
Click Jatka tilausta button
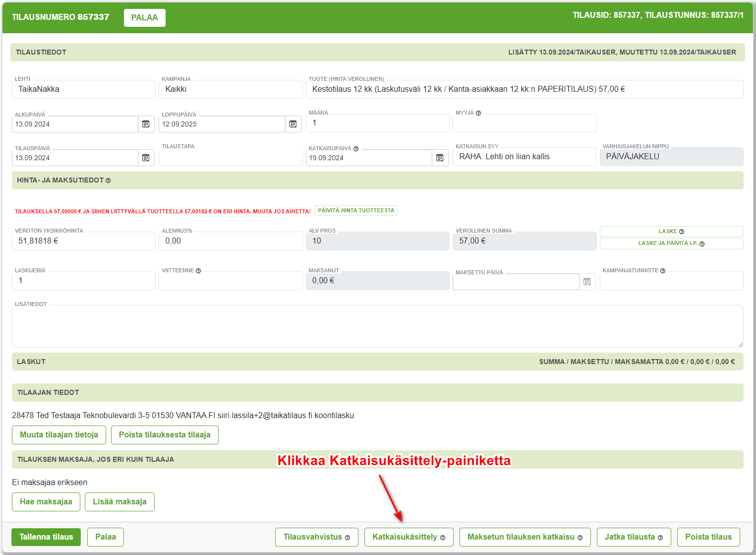(634, 537)
